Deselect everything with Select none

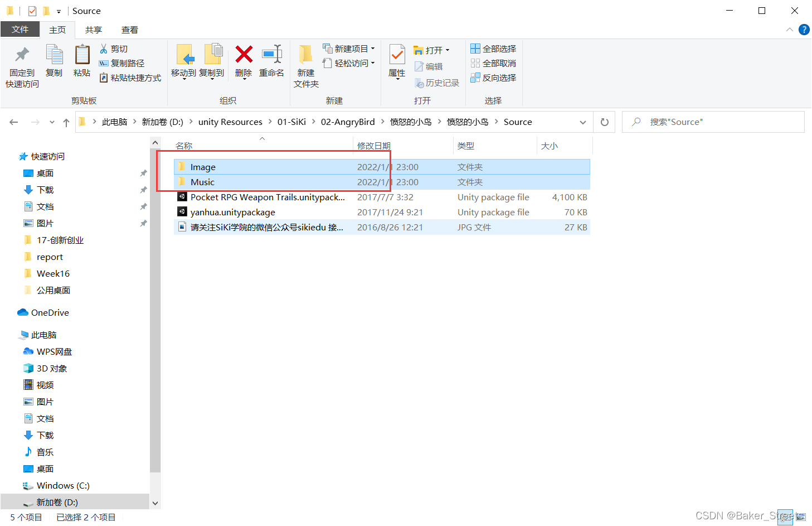point(493,64)
